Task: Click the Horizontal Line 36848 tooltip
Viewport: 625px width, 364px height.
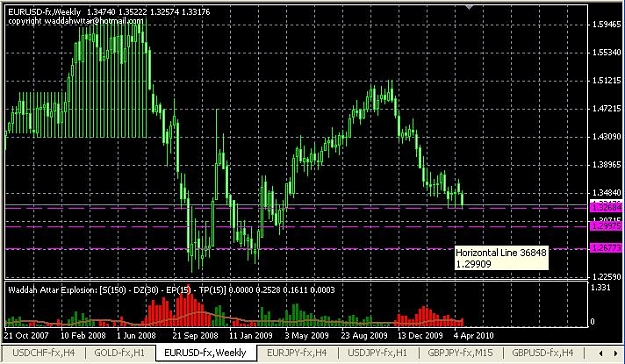Action: click(501, 258)
